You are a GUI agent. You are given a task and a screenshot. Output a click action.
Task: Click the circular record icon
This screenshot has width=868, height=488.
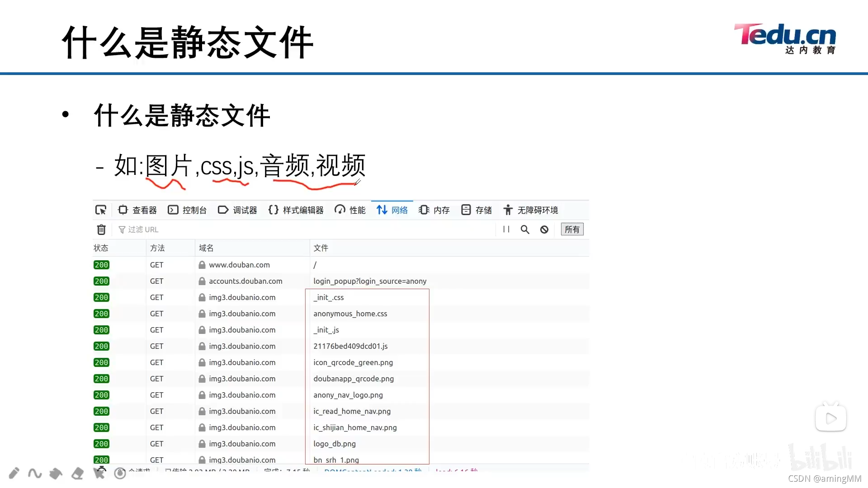tap(120, 473)
